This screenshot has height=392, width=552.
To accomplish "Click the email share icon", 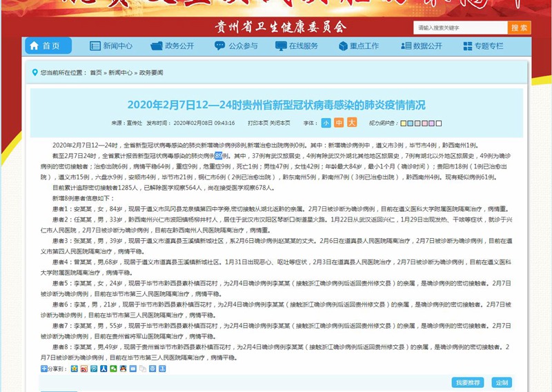I will tap(132, 369).
